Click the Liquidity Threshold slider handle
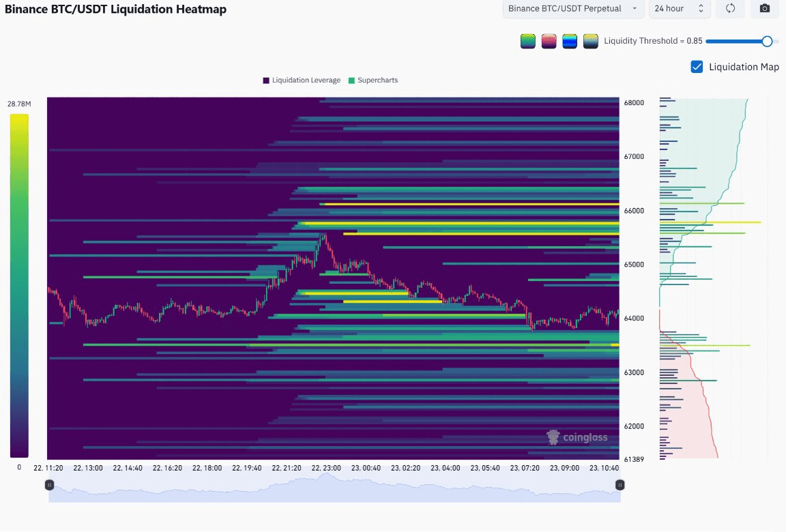786x532 pixels. pyautogui.click(x=767, y=41)
